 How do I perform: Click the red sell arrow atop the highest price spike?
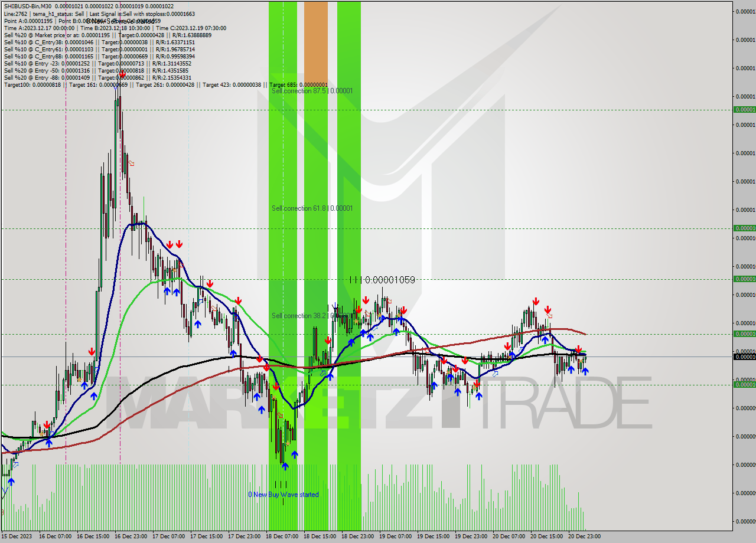122,74
